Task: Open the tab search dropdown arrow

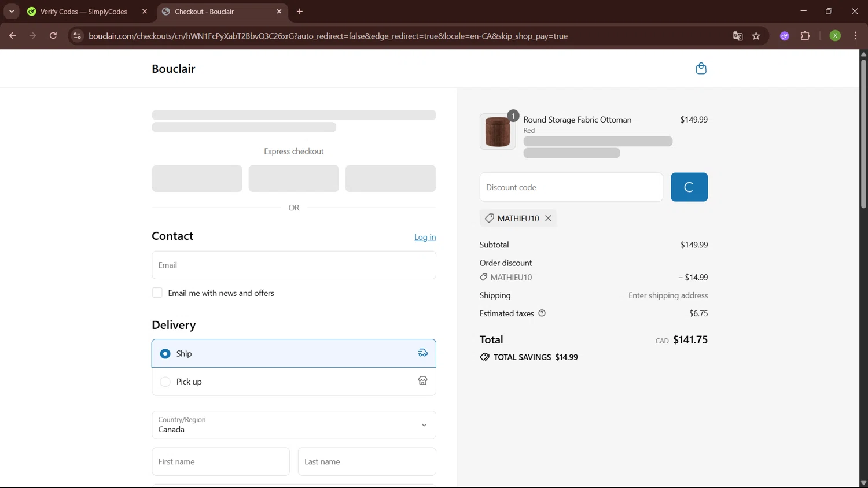Action: click(x=12, y=12)
